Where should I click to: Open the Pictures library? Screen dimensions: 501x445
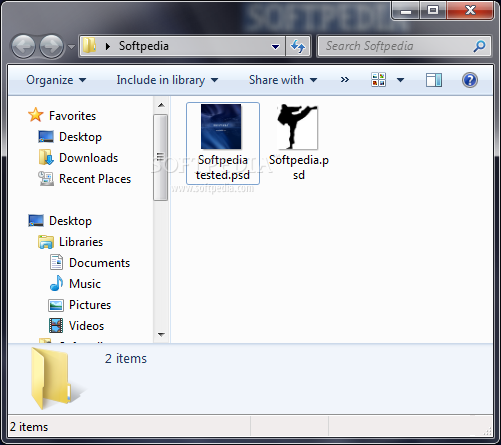tap(90, 305)
